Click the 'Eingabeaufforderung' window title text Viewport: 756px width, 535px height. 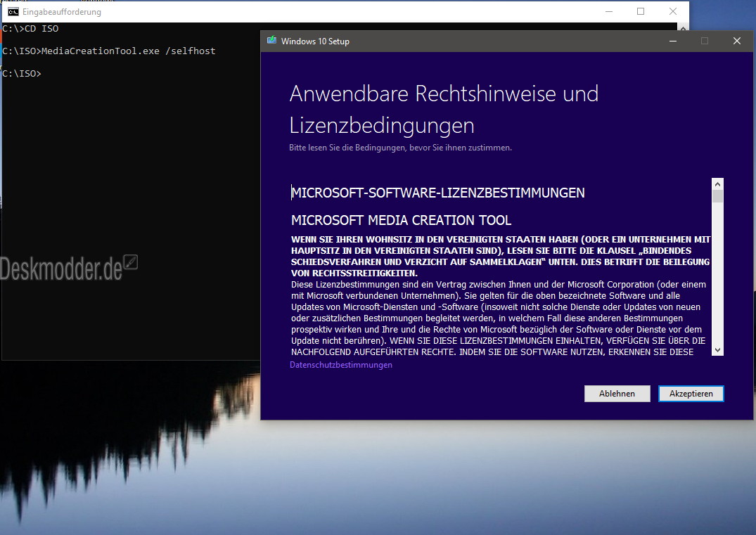point(62,12)
